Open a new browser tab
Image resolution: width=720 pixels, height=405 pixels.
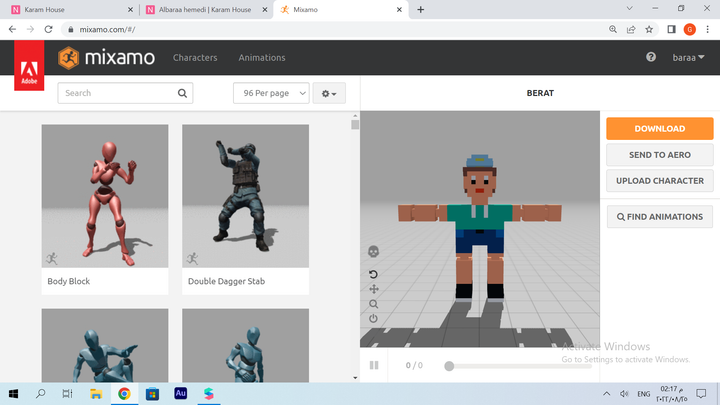tap(421, 9)
